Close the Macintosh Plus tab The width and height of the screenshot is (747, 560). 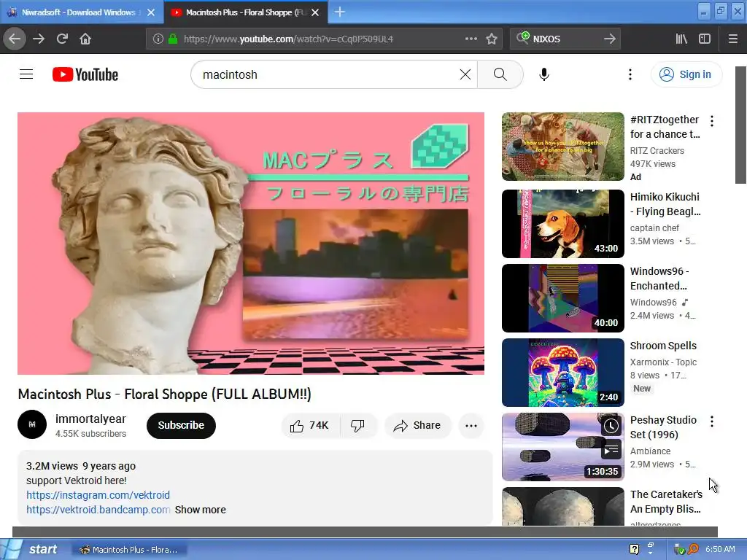coord(315,12)
